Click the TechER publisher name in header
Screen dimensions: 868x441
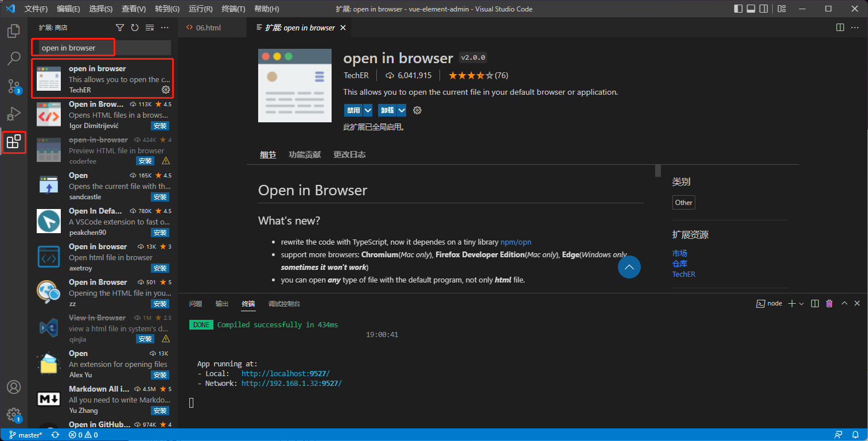point(356,75)
